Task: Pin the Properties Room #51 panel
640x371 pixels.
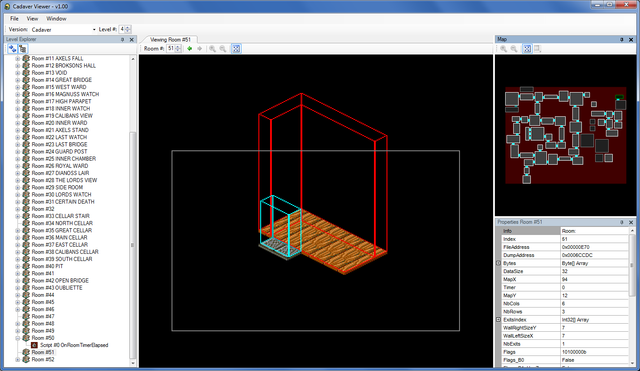Action: tap(622, 222)
